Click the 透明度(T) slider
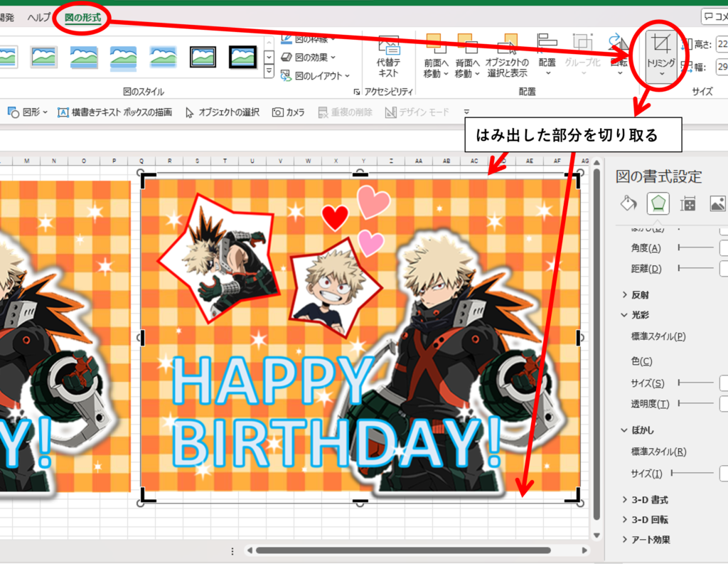Image resolution: width=728 pixels, height=564 pixels. click(695, 403)
